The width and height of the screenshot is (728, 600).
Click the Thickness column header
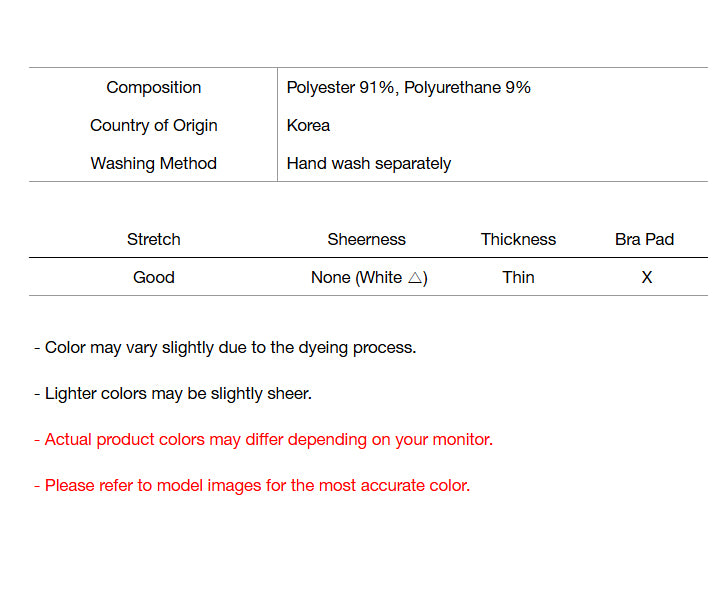pos(518,240)
